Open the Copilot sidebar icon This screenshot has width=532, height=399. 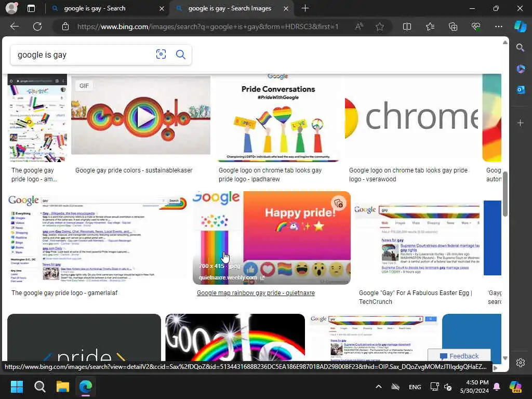coord(520,26)
